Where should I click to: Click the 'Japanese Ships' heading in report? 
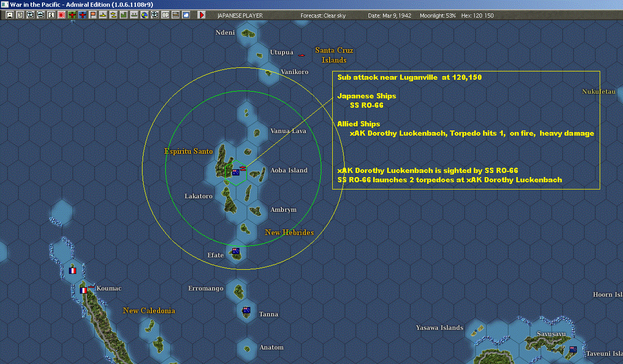[x=366, y=96]
